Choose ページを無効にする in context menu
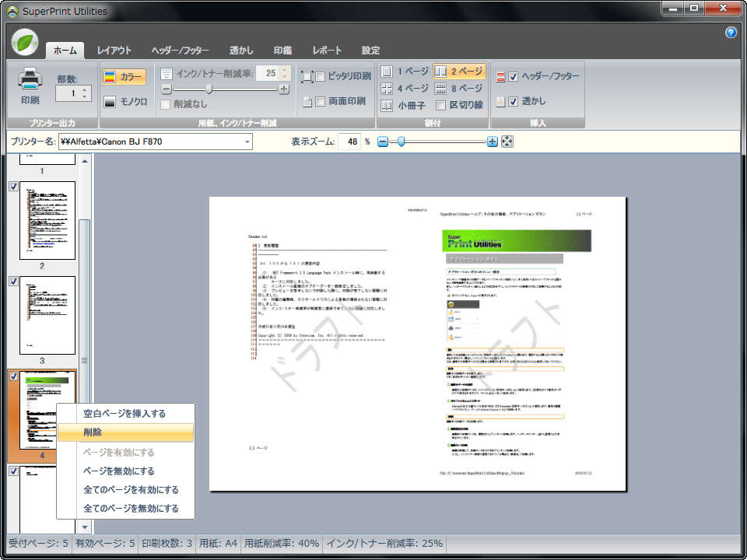Viewport: 747px width, 560px height. [126, 471]
